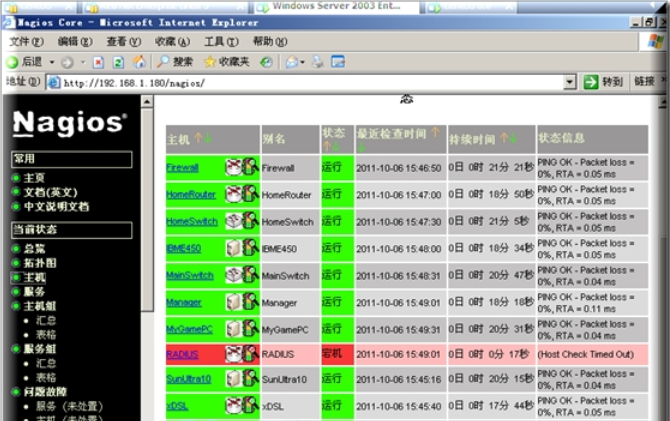Screen dimensions: 670x421
Task: Click IBME450 row server icon
Action: (233, 247)
